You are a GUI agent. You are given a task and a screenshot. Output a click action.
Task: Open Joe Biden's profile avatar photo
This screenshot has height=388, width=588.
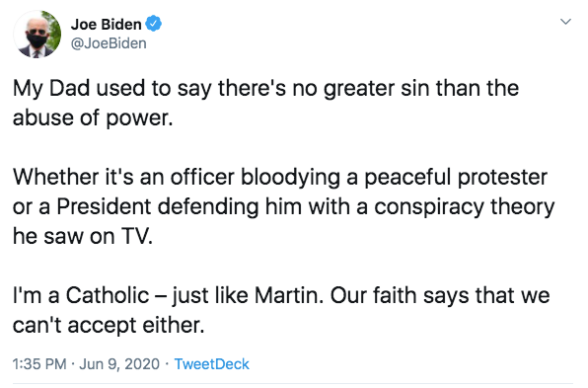tap(37, 35)
